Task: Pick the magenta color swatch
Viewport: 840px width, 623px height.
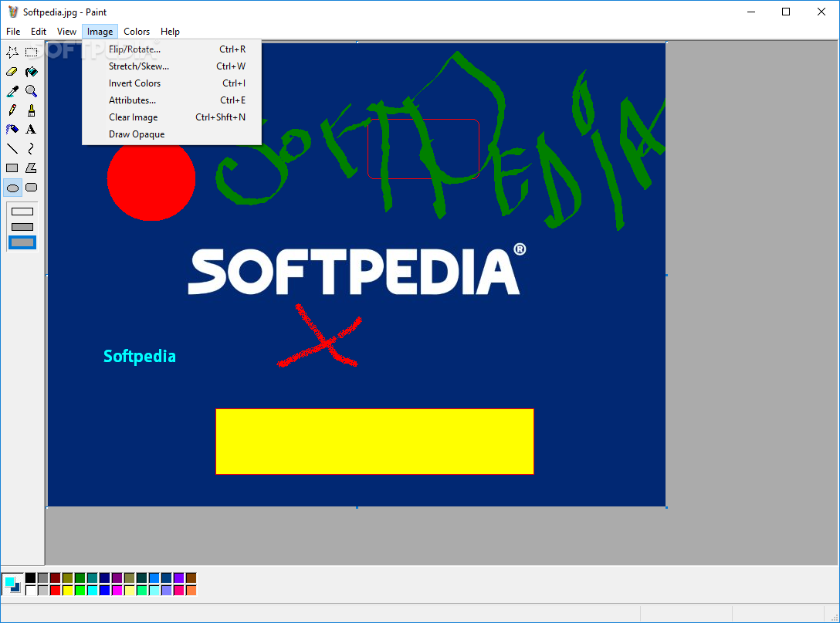Action: pos(117,591)
